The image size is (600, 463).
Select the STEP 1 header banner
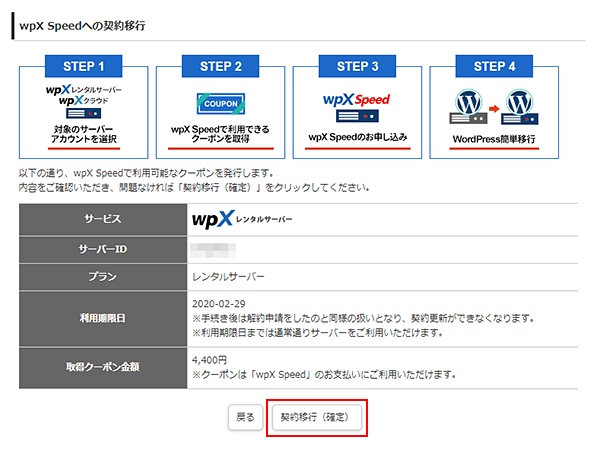pyautogui.click(x=83, y=66)
